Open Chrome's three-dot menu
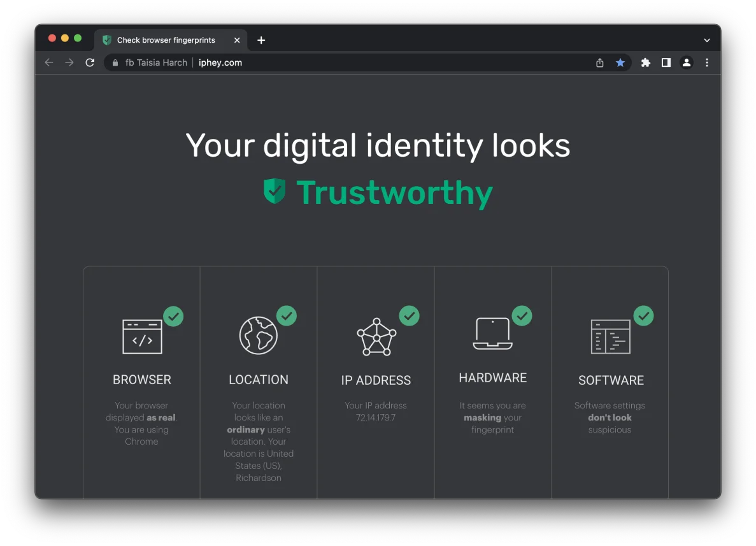This screenshot has width=756, height=546. (707, 62)
